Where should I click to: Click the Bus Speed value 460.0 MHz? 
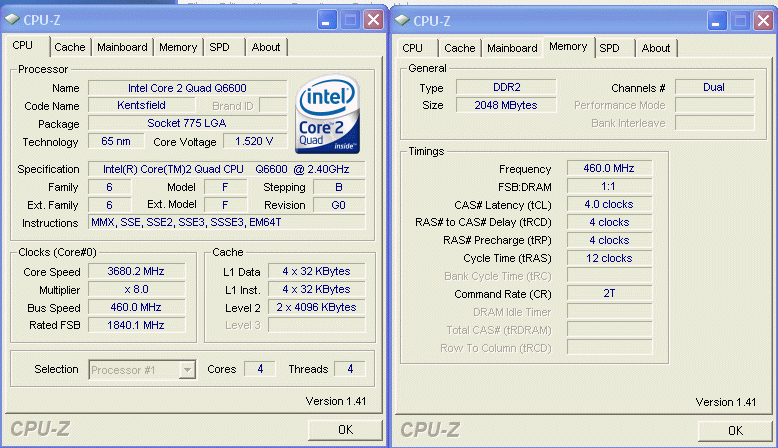tap(136, 307)
